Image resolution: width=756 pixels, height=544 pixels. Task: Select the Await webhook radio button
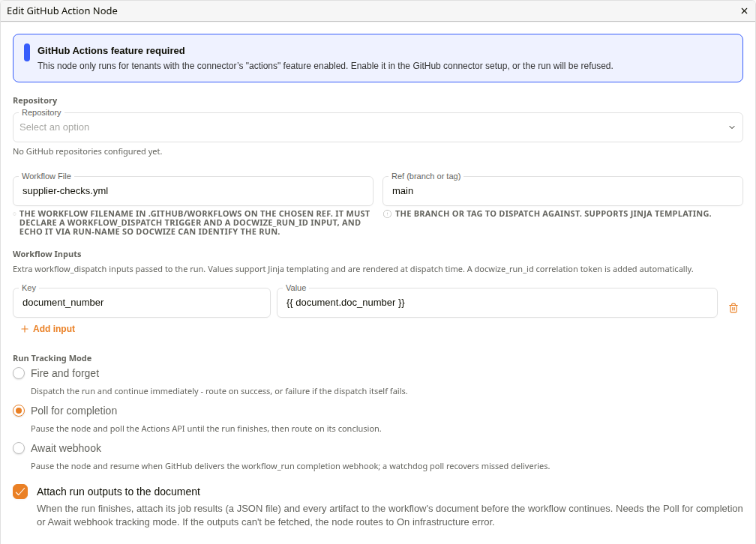point(19,449)
